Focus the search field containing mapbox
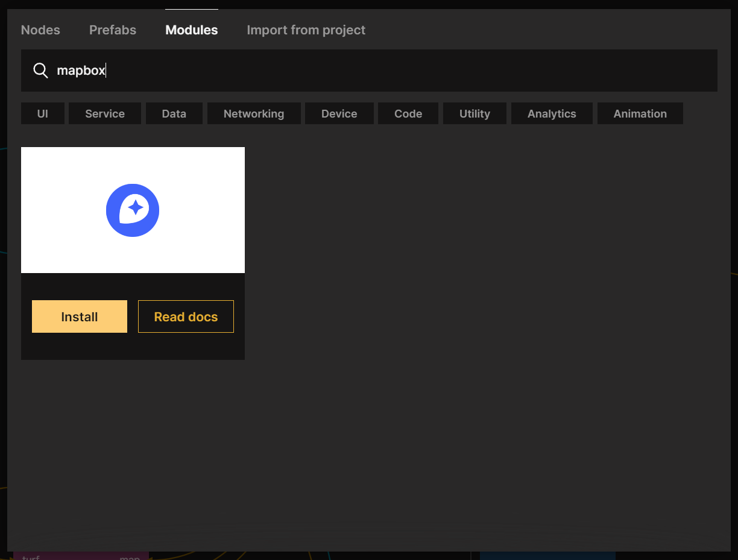 pos(386,71)
